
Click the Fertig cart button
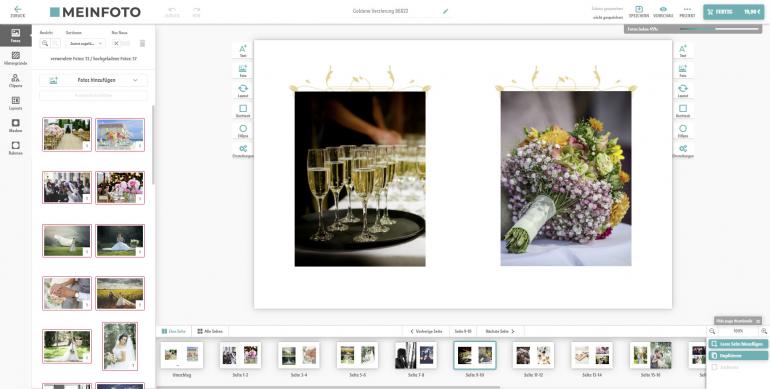tap(733, 12)
